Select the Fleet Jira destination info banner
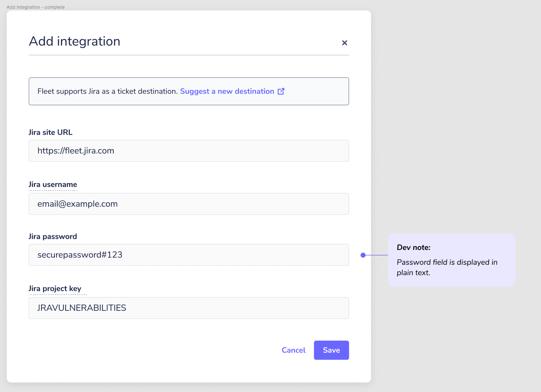 [x=188, y=91]
